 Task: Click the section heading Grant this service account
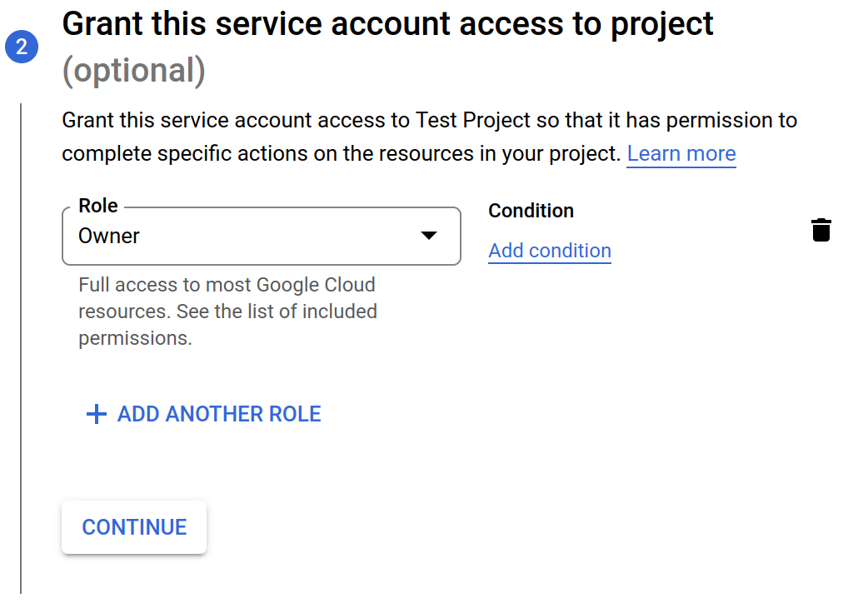tap(387, 23)
